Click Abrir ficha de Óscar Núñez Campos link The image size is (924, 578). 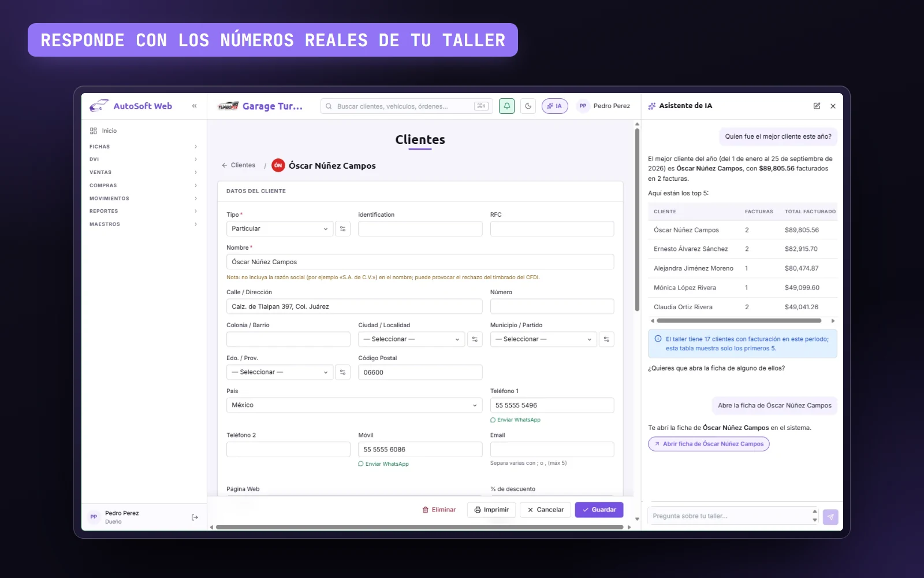(x=709, y=444)
